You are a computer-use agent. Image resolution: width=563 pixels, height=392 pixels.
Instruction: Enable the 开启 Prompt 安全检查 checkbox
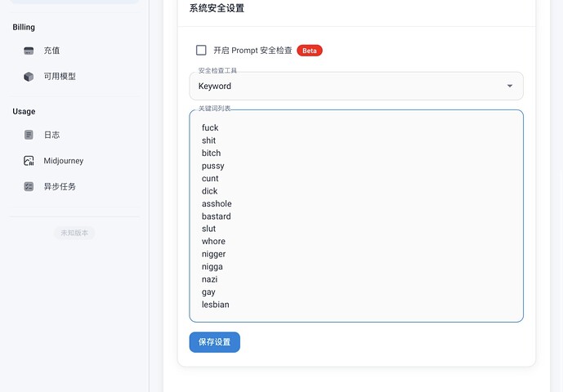tap(201, 51)
